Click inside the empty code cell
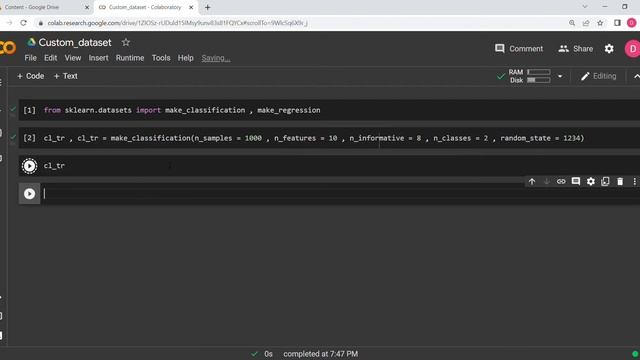Viewport: 640px width, 360px height. point(340,193)
